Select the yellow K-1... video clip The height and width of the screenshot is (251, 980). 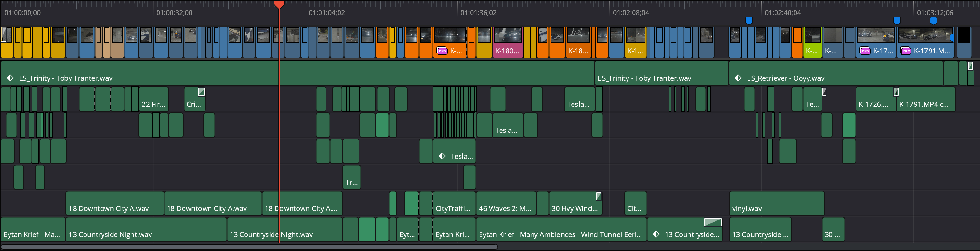635,42
